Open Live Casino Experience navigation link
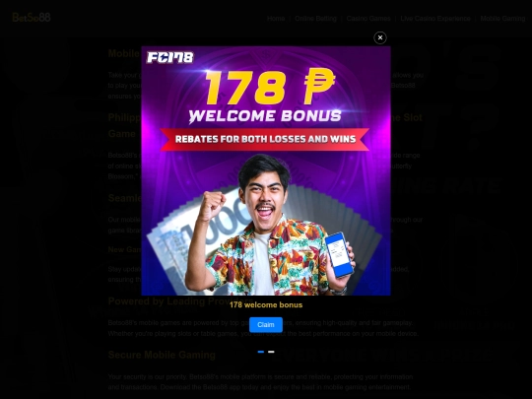The image size is (532, 399). click(x=435, y=19)
